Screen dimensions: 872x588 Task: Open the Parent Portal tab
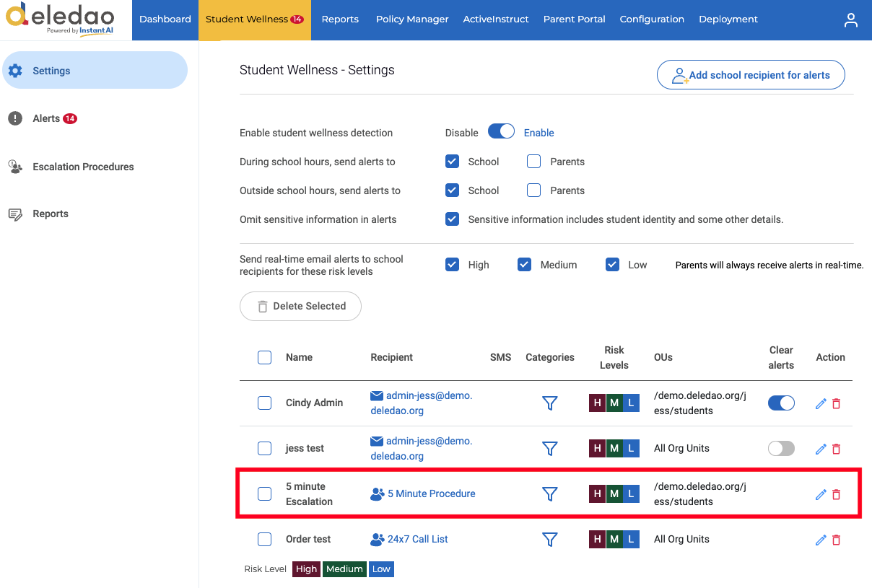(x=575, y=19)
